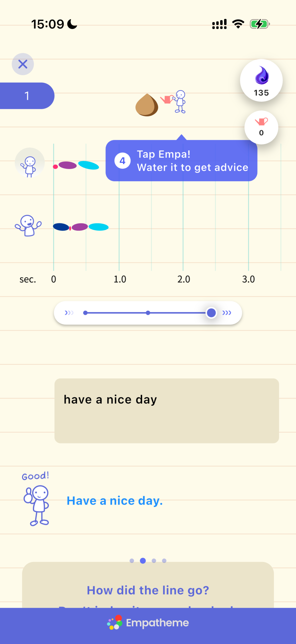Tap Empa holding the watering can

pyautogui.click(x=174, y=102)
